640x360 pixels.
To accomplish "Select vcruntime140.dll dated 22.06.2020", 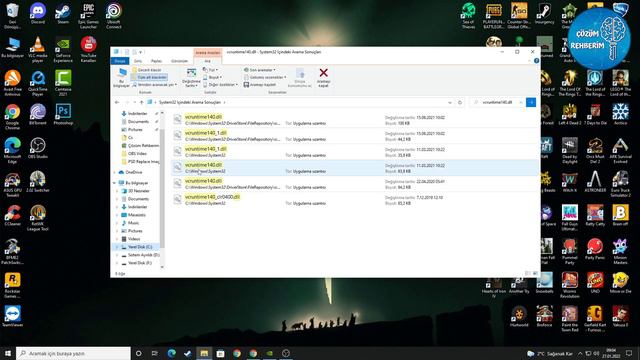I will [354, 184].
